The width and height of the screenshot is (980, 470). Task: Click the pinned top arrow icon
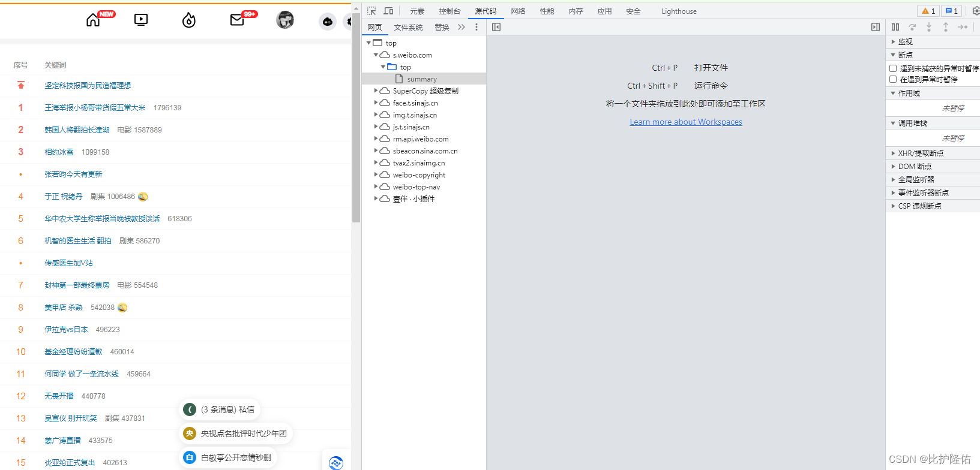(21, 85)
